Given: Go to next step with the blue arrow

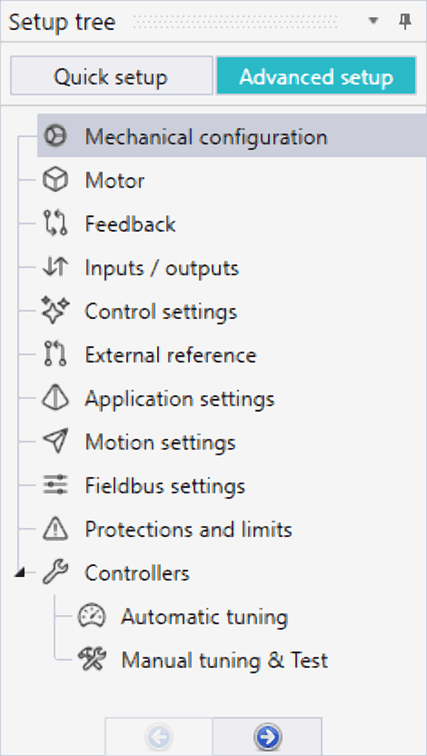Looking at the screenshot, I should tap(267, 736).
